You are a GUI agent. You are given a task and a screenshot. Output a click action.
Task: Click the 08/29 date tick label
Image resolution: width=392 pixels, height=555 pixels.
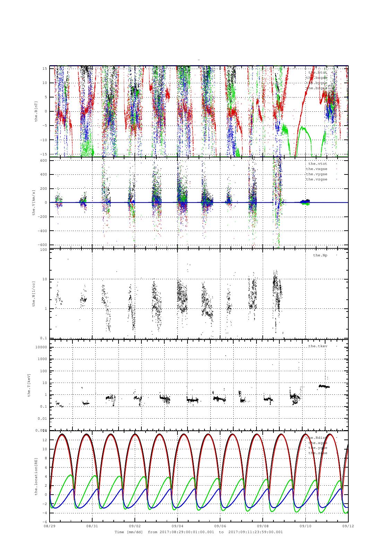[x=50, y=526]
